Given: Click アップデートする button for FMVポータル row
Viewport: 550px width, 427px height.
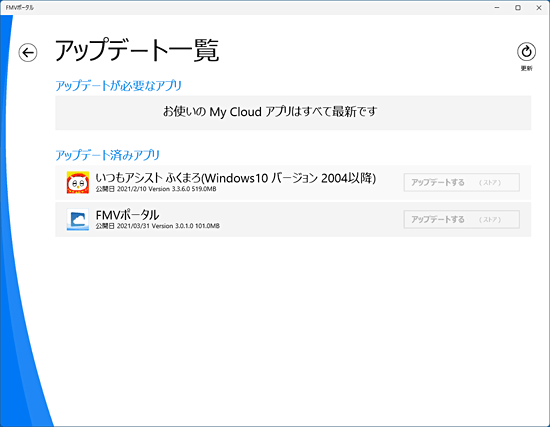Looking at the screenshot, I should [x=462, y=220].
